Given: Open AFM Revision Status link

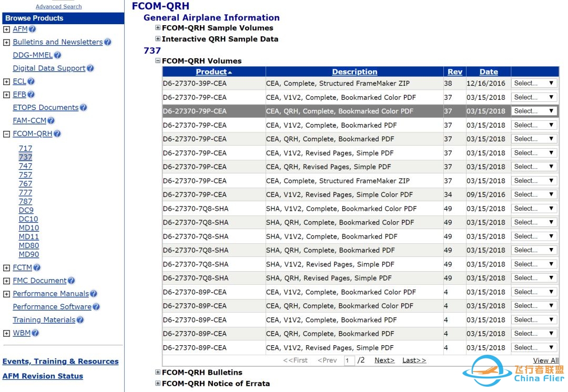Looking at the screenshot, I should (43, 376).
